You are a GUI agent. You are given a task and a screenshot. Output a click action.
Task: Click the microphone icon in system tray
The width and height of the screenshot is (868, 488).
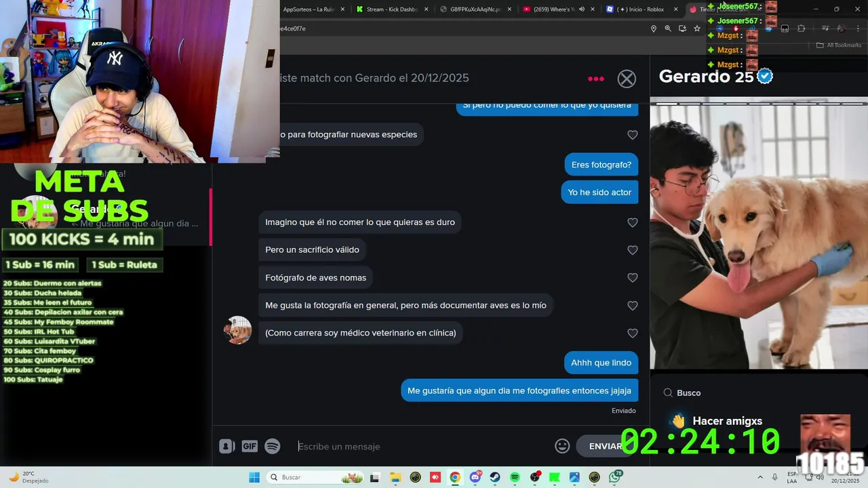click(x=775, y=477)
